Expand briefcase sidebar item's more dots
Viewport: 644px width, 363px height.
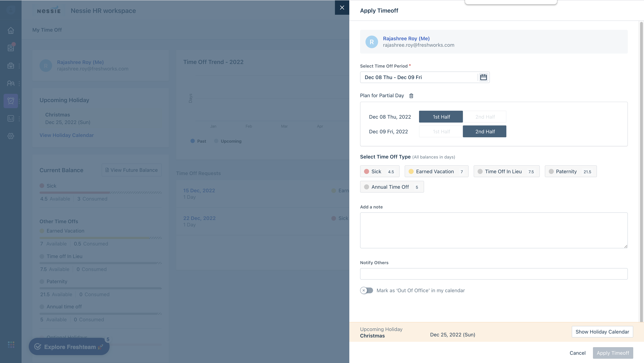(19, 66)
